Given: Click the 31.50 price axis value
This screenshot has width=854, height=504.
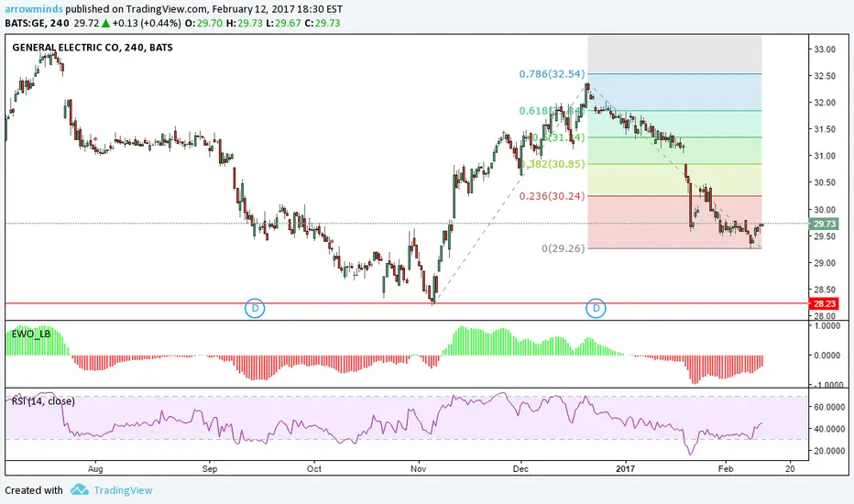Looking at the screenshot, I should pyautogui.click(x=825, y=130).
